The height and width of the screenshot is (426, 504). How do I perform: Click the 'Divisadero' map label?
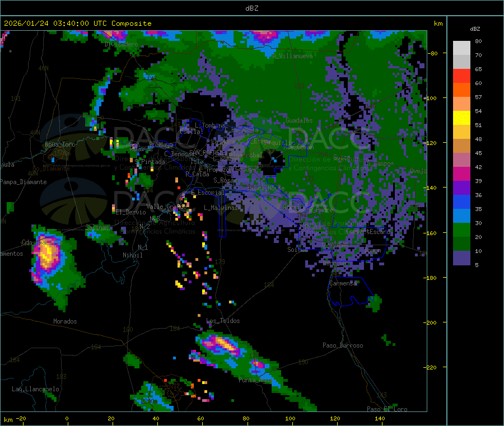[x=121, y=44]
